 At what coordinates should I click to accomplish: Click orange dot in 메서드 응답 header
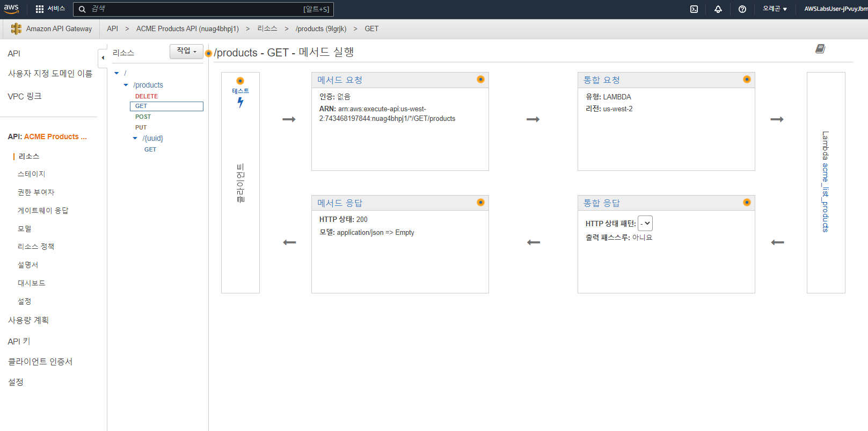(x=480, y=203)
